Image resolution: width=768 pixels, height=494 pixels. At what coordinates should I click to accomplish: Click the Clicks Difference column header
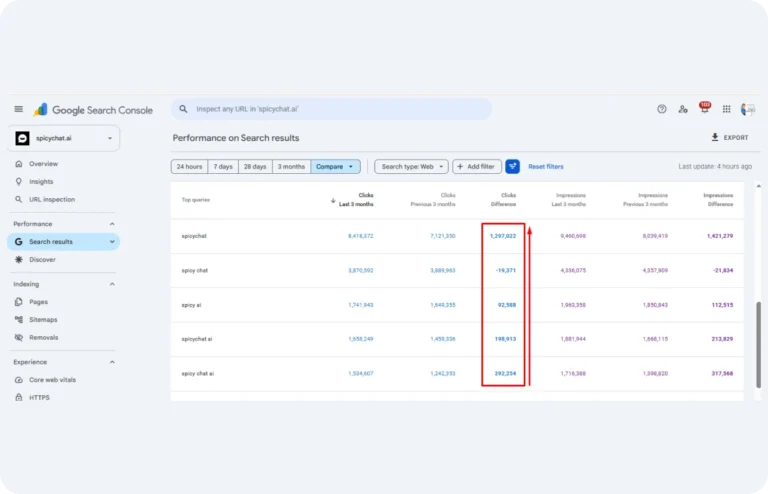click(504, 200)
